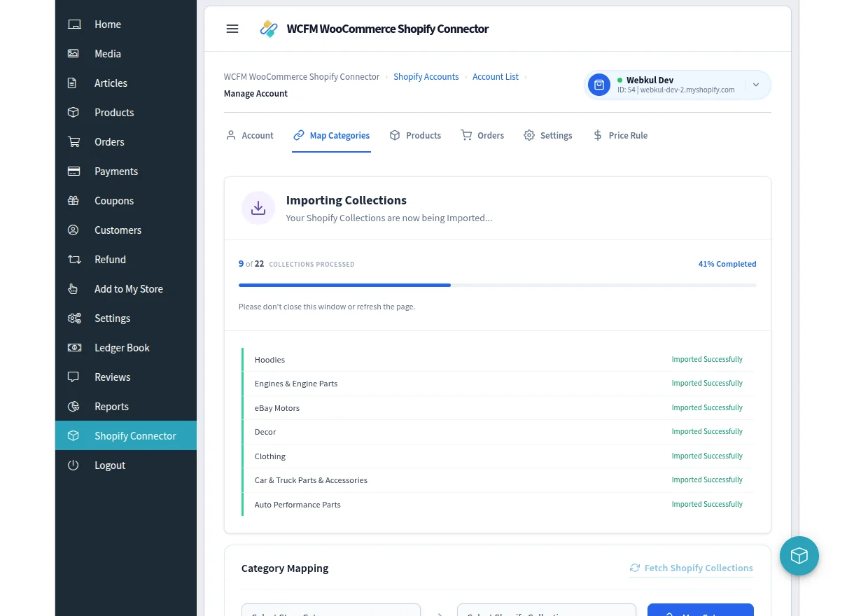
Task: Click the collections import progress bar
Action: [x=498, y=285]
